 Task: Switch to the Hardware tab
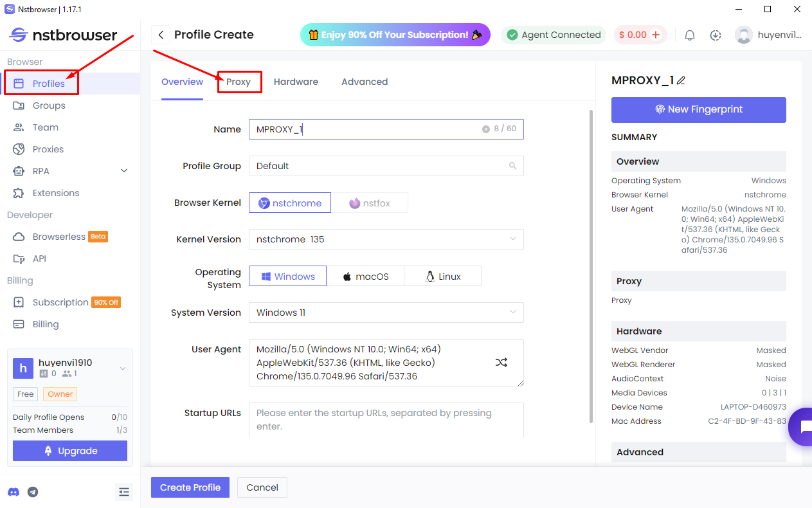click(x=296, y=82)
